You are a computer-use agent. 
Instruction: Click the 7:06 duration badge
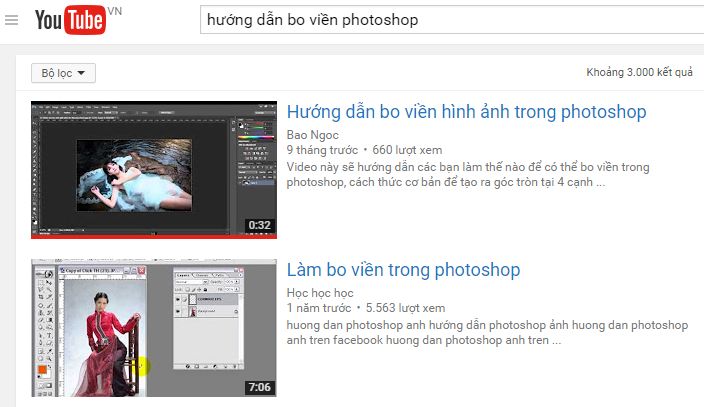coord(260,387)
